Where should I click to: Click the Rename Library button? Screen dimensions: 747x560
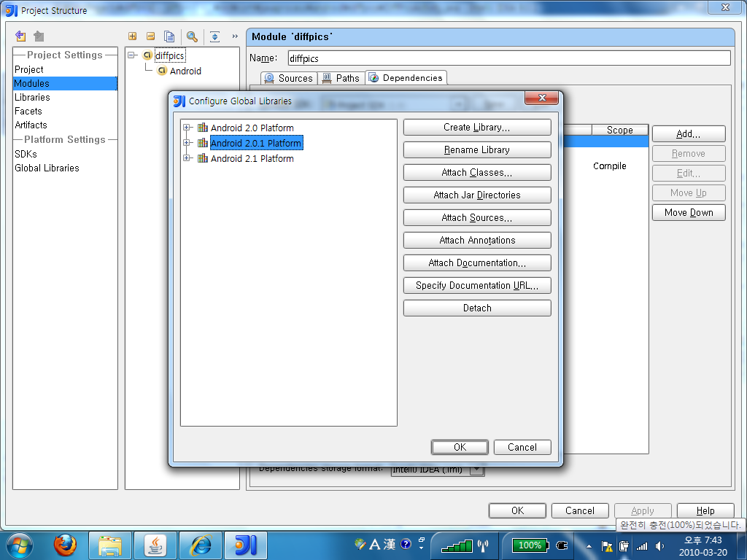477,149
